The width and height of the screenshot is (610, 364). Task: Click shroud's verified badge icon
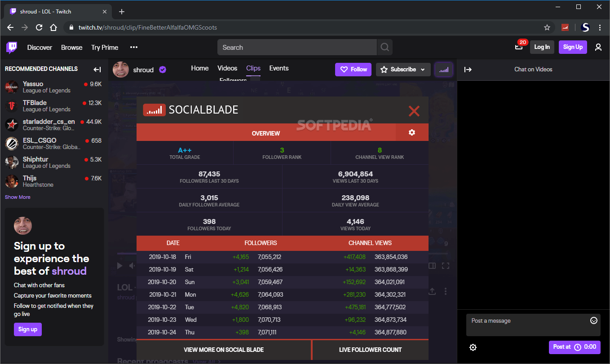coord(163,70)
